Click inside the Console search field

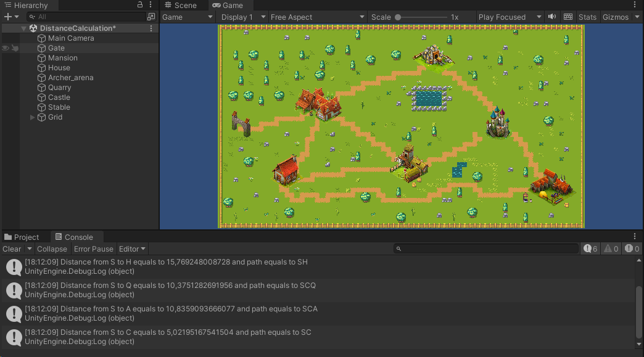coord(487,248)
